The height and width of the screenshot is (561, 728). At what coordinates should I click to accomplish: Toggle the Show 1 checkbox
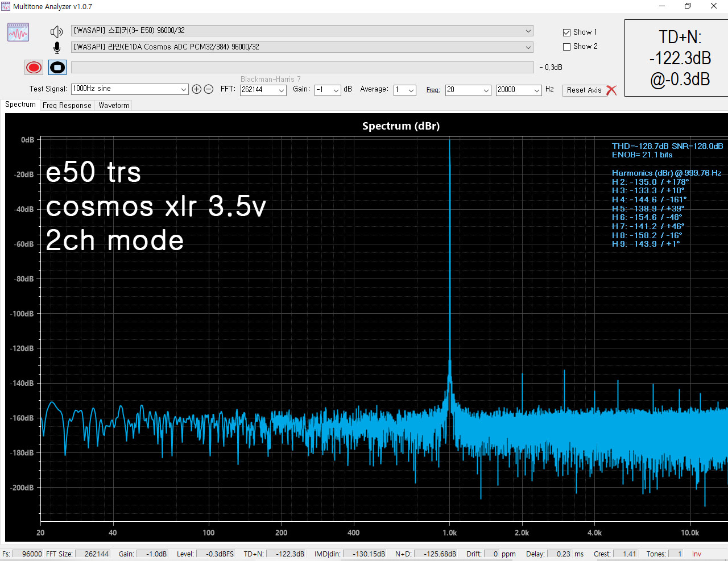click(x=566, y=32)
